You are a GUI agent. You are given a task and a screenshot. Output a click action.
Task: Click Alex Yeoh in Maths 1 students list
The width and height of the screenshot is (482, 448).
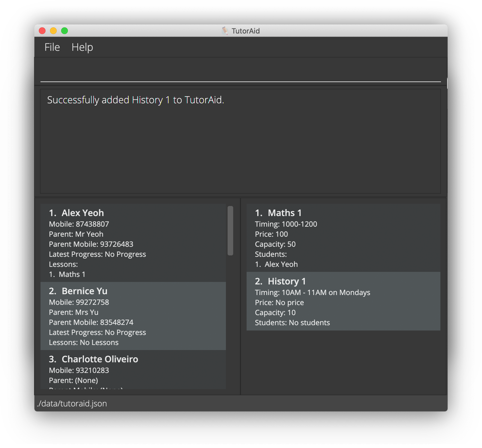coord(281,264)
